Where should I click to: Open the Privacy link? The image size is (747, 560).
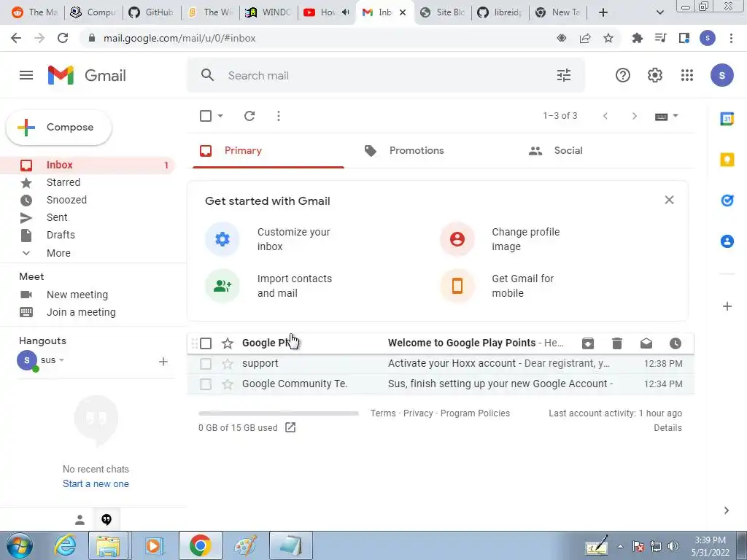click(418, 413)
